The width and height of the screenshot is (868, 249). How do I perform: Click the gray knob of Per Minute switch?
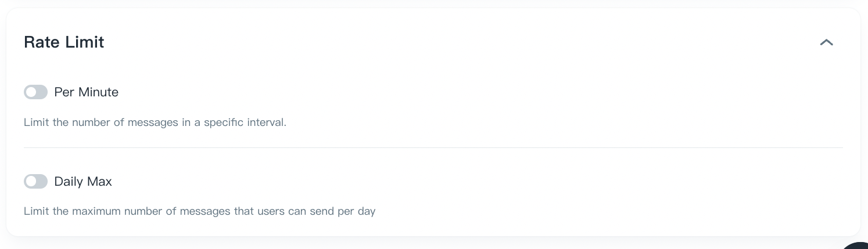pos(31,92)
